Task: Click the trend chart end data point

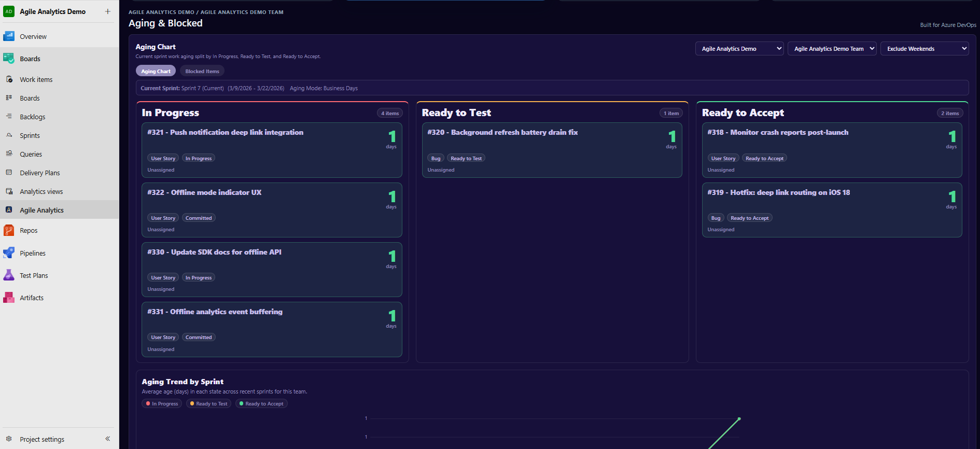Action: tap(739, 418)
